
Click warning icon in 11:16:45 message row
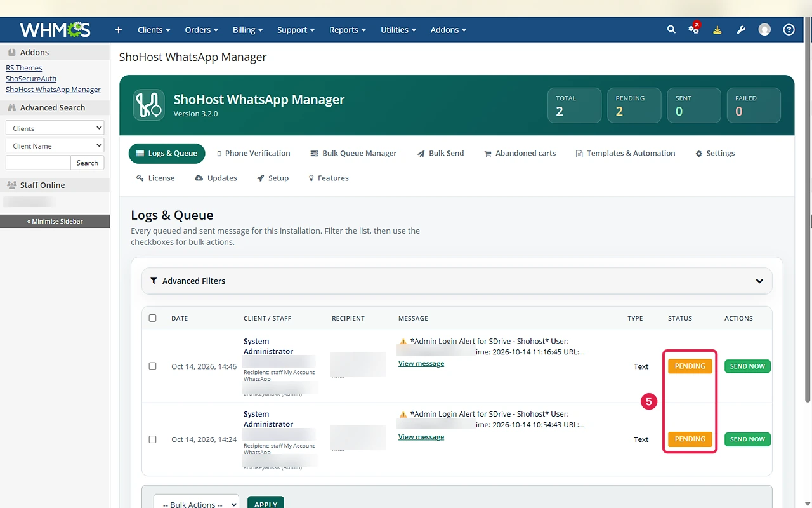click(403, 342)
